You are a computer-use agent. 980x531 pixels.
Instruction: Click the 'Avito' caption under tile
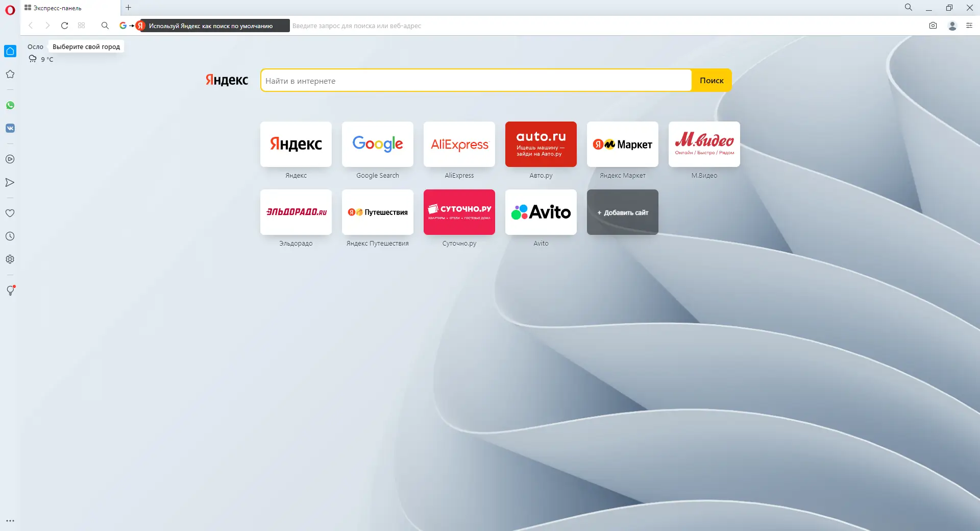pos(541,244)
